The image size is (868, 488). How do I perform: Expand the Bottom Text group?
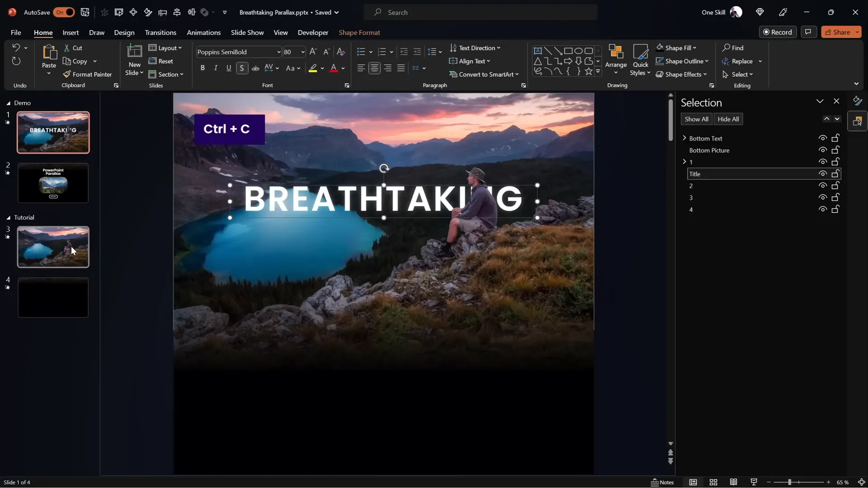tap(684, 138)
